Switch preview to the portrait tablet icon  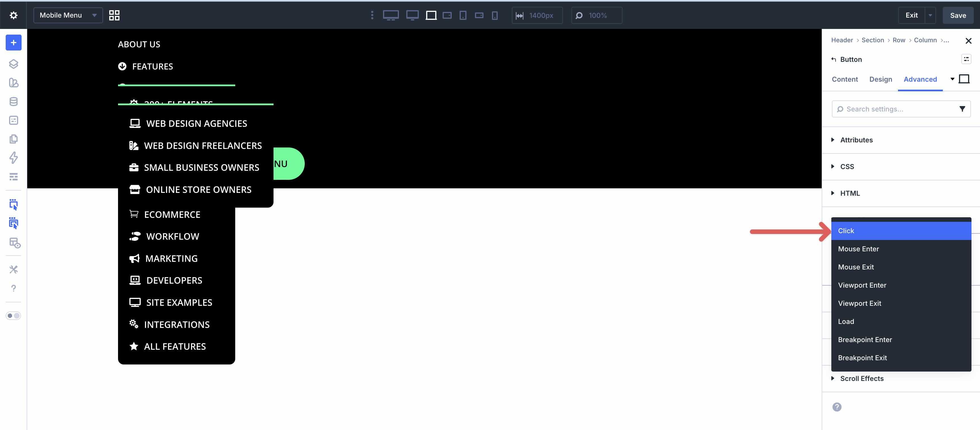(462, 15)
